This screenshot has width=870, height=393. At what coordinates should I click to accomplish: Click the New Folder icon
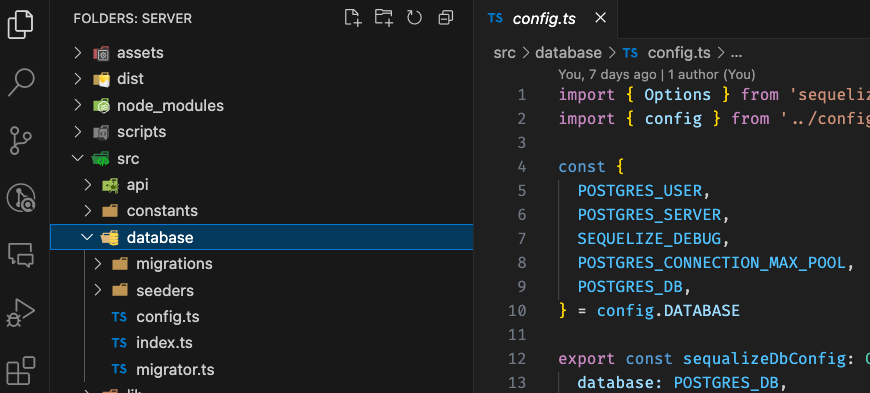click(x=383, y=18)
